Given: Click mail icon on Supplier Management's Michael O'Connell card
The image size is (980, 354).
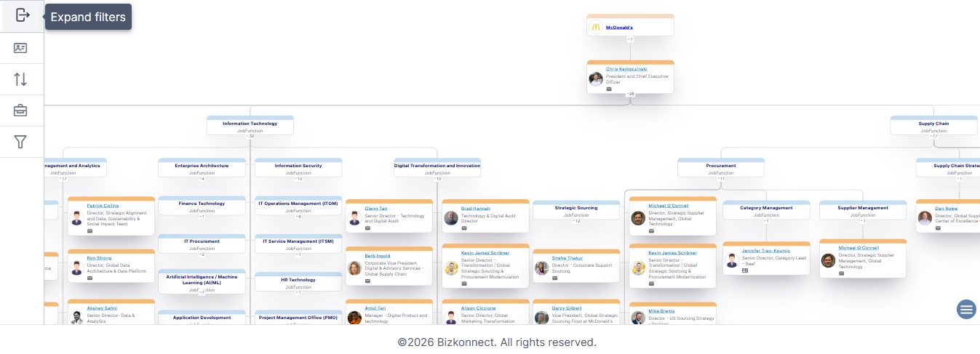Looking at the screenshot, I should tap(842, 273).
